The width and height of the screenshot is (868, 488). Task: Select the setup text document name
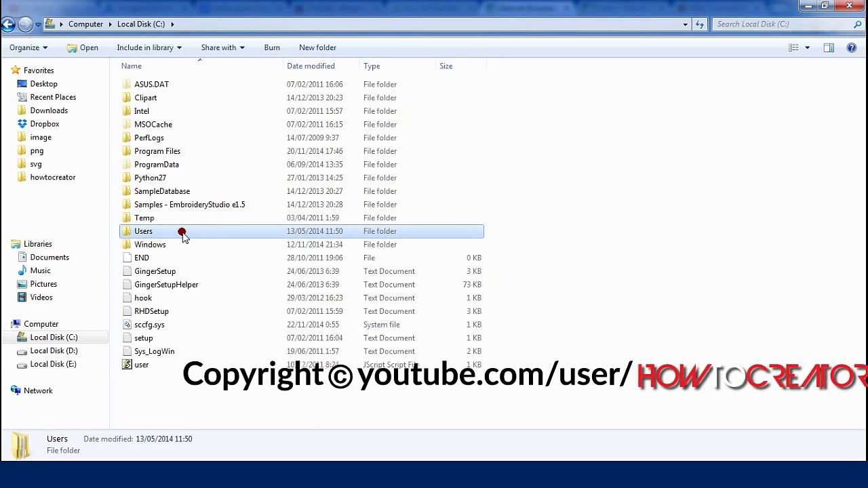143,338
